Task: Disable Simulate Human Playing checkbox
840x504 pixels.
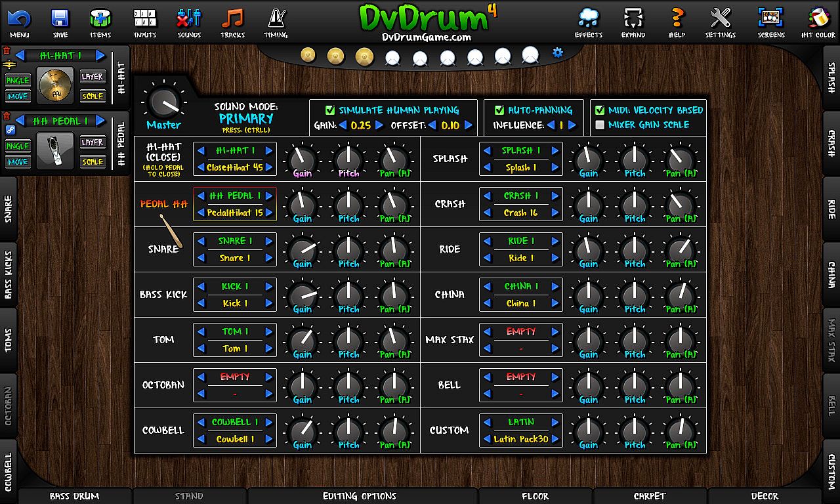Action: 330,110
